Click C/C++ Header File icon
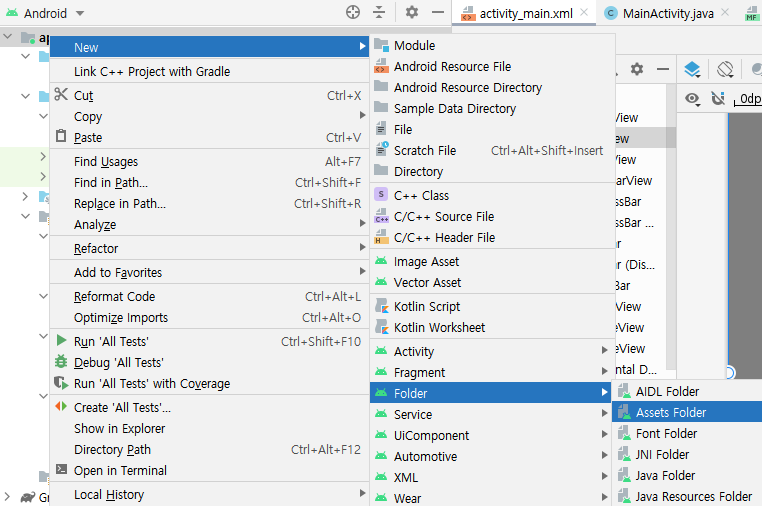762x506 pixels. 381,237
